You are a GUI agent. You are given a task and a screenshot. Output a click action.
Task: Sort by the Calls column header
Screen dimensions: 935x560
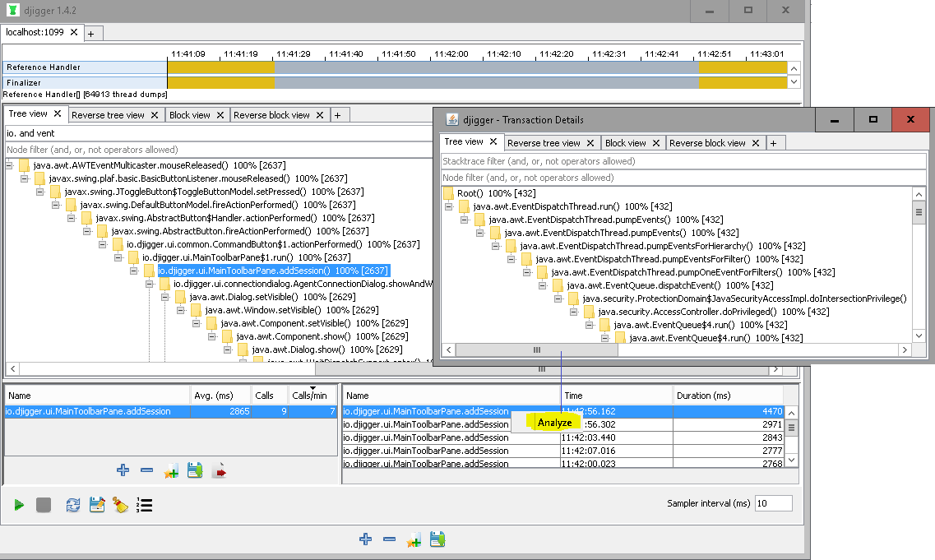[270, 396]
